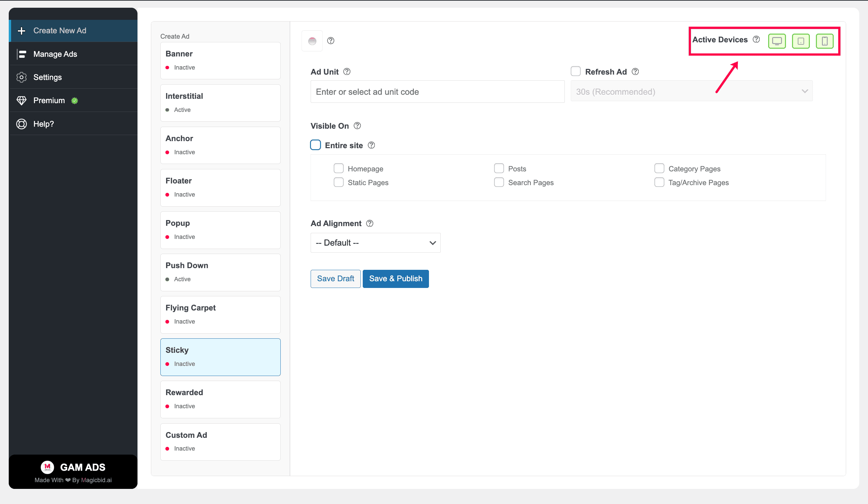Select the Banner ad type card

pyautogui.click(x=221, y=60)
